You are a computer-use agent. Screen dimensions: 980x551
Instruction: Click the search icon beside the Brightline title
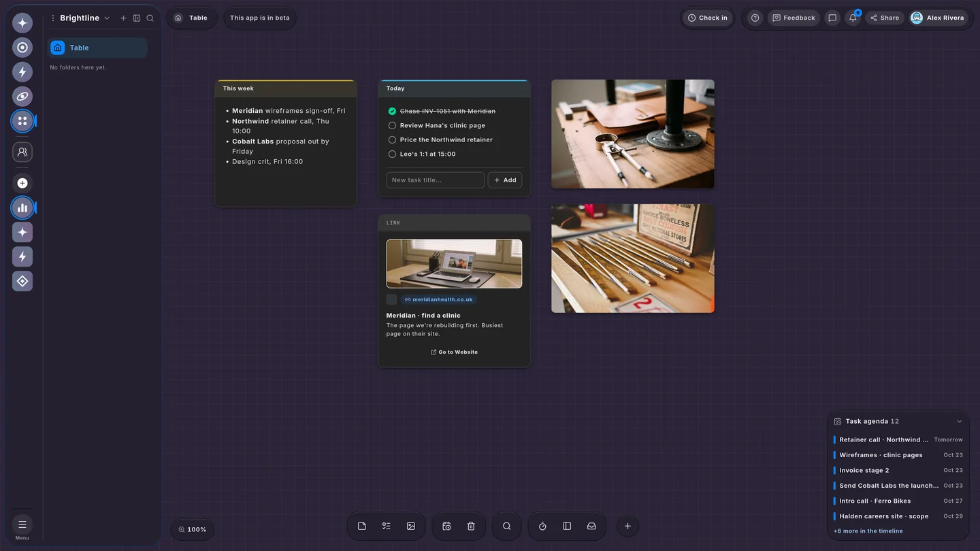coord(150,18)
